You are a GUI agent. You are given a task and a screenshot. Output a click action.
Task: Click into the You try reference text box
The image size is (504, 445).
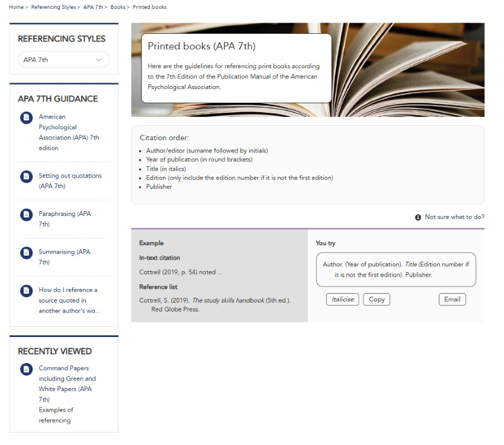[x=395, y=269]
